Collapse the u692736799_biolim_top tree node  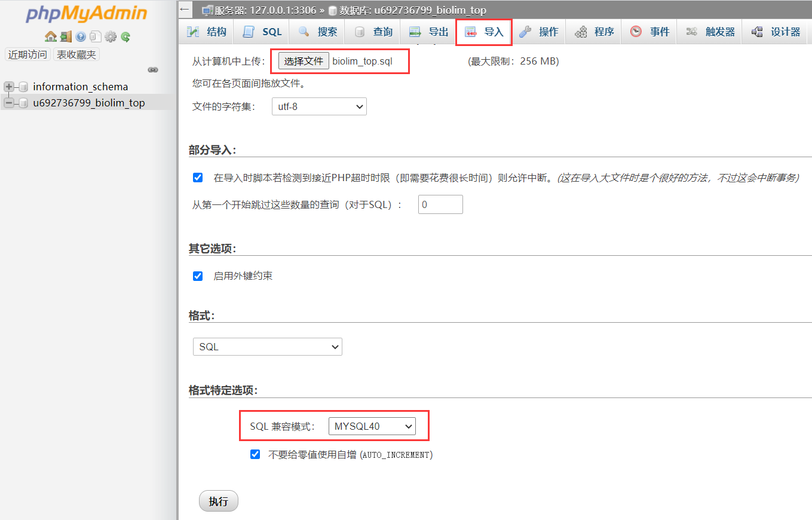(x=9, y=103)
